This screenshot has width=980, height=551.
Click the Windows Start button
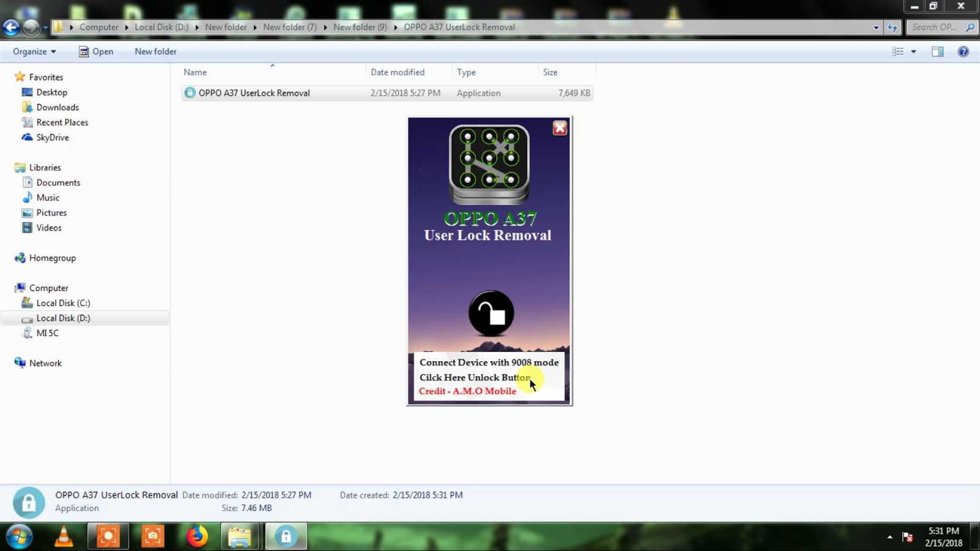tap(19, 537)
